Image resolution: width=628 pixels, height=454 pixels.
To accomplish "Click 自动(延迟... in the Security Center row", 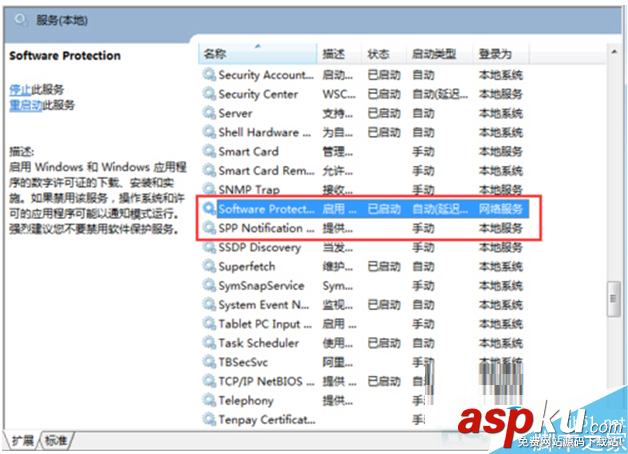I will [x=440, y=94].
